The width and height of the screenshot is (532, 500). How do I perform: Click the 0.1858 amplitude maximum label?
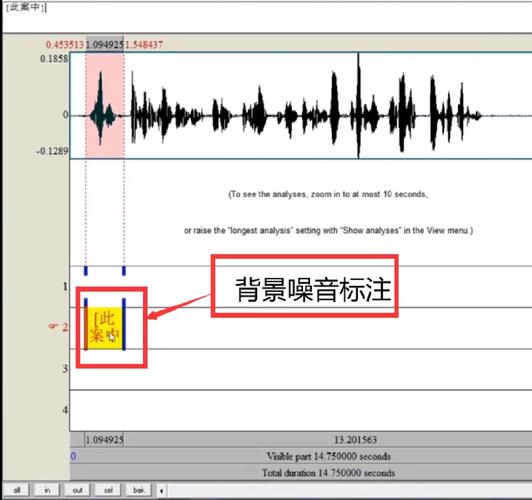[x=54, y=59]
